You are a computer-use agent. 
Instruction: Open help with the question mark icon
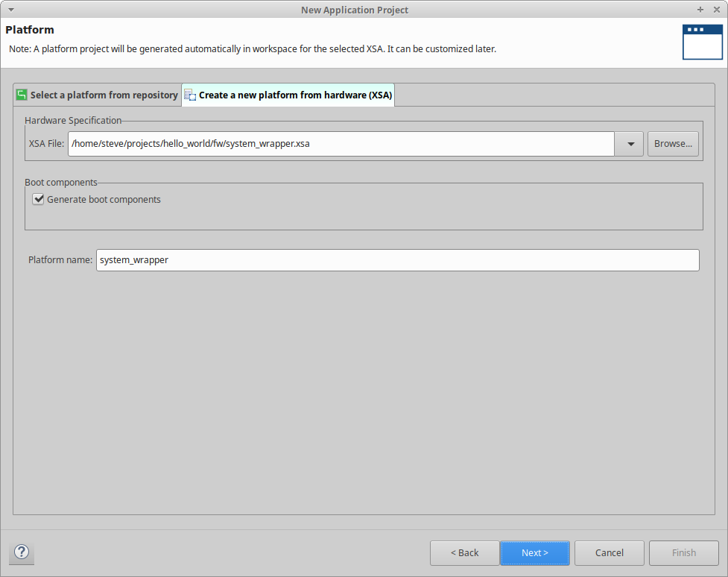pyautogui.click(x=22, y=552)
